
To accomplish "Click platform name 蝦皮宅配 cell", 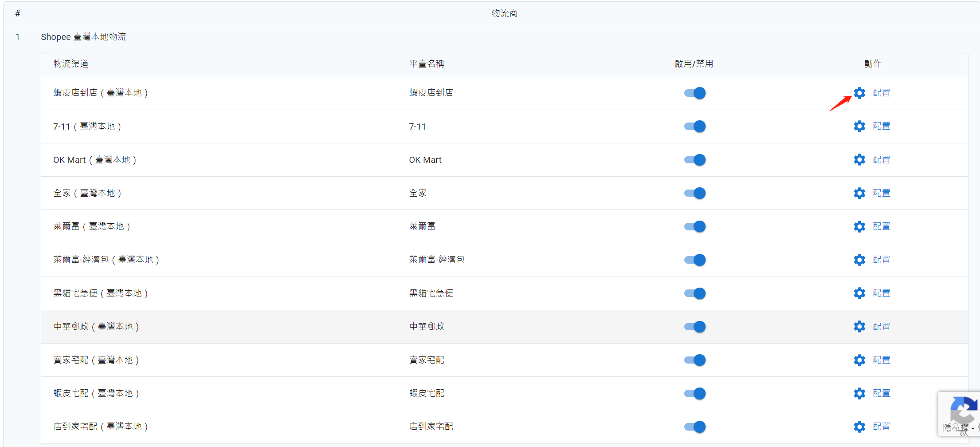I will coord(427,393).
